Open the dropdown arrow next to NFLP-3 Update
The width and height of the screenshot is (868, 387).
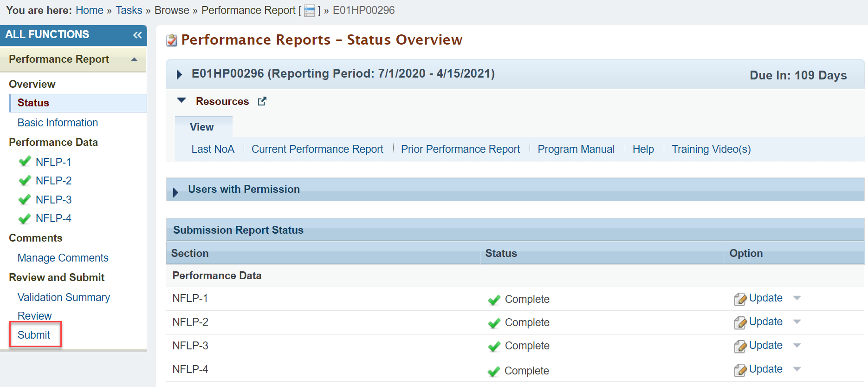[x=797, y=346]
